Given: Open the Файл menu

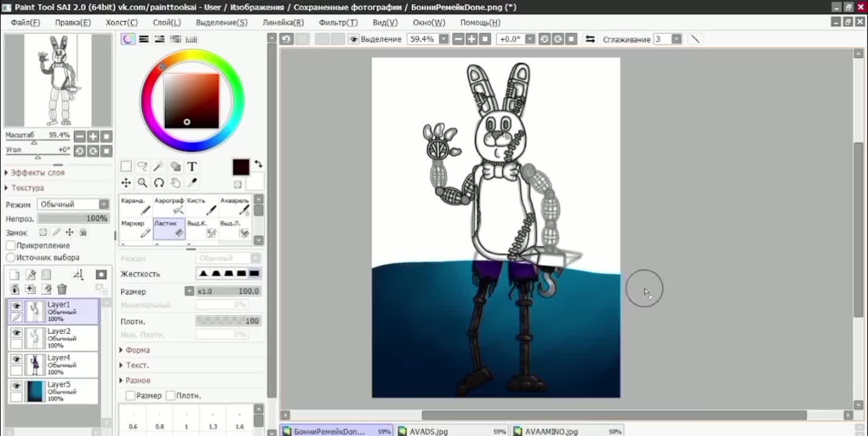Looking at the screenshot, I should pos(25,22).
